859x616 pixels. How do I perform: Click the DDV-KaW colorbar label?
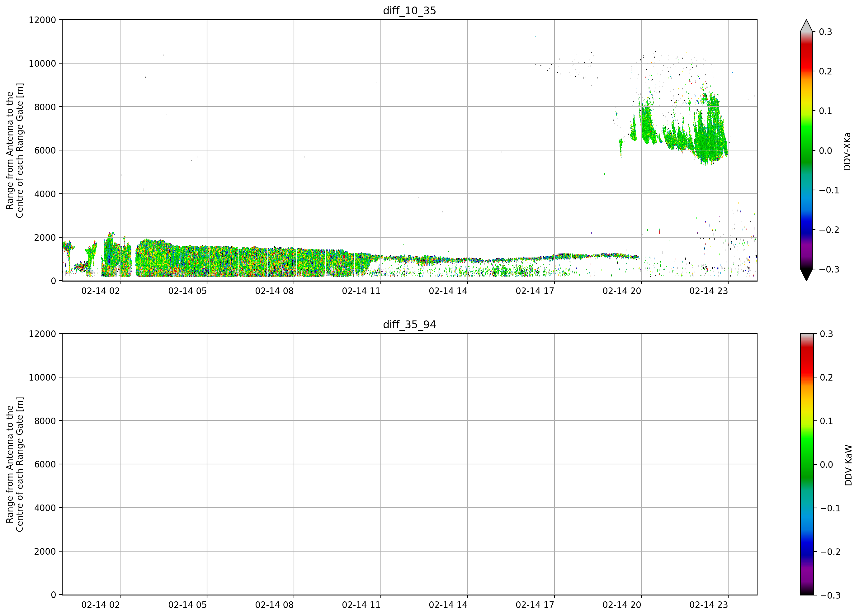848,465
